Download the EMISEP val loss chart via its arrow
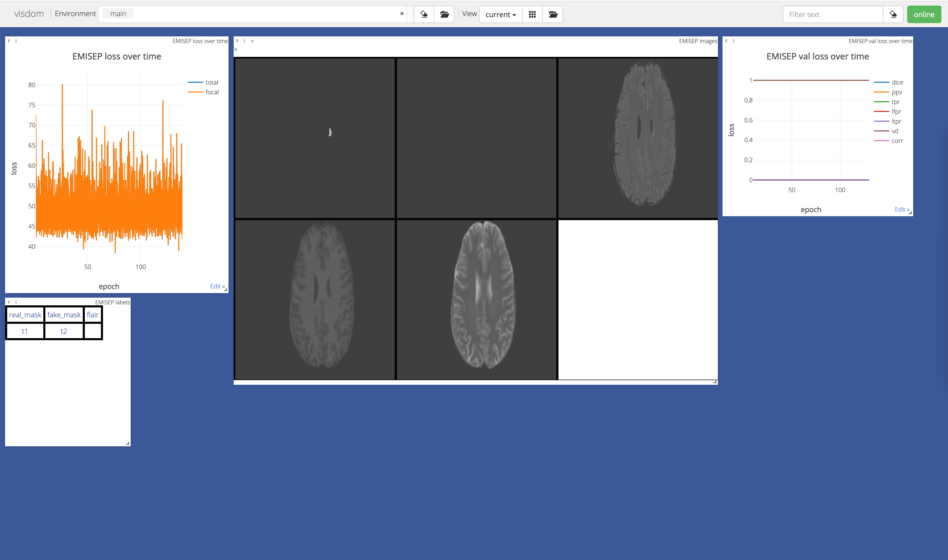 pyautogui.click(x=733, y=40)
